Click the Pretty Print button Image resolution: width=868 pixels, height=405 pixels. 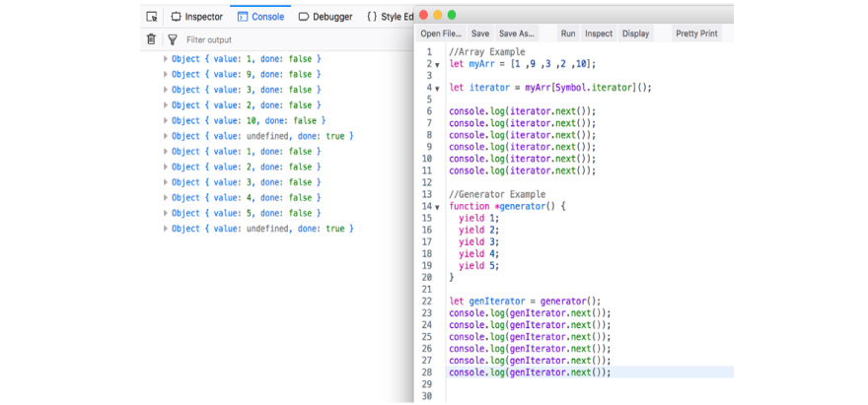pos(696,34)
